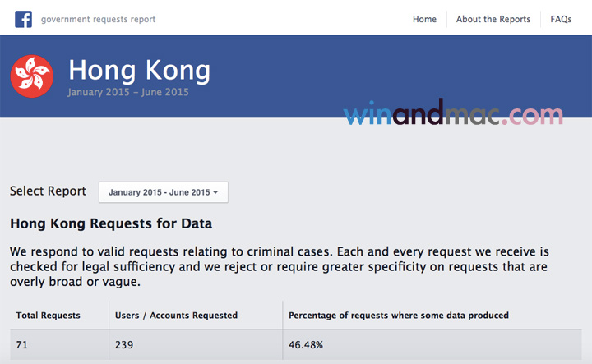Click the paragraph about valid criminal case requests
Image resolution: width=592 pixels, height=364 pixels.
click(280, 265)
